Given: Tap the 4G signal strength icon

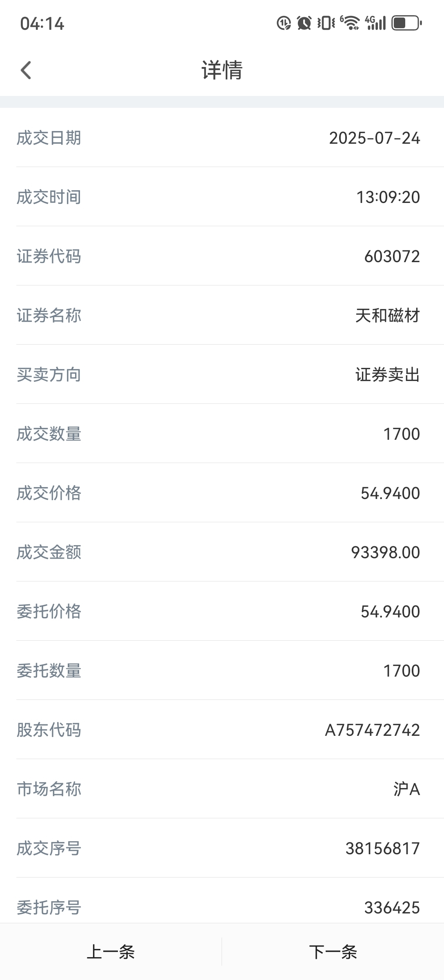Looking at the screenshot, I should tap(375, 23).
